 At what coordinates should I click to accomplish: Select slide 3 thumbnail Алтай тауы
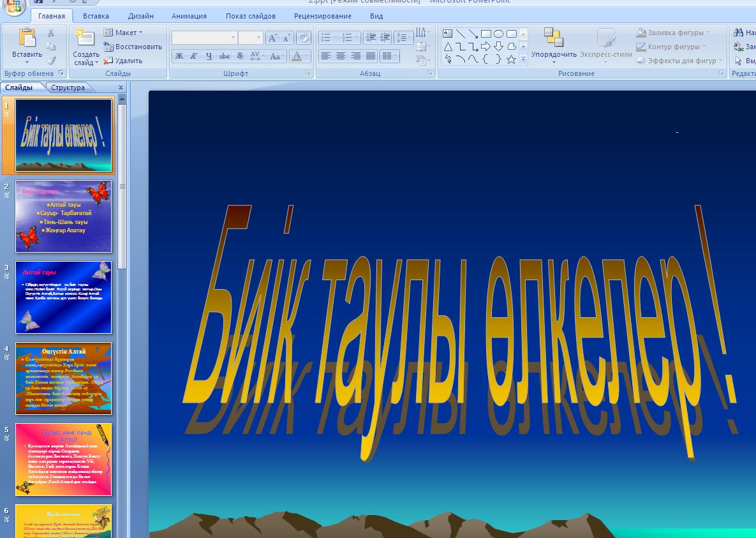tap(63, 297)
